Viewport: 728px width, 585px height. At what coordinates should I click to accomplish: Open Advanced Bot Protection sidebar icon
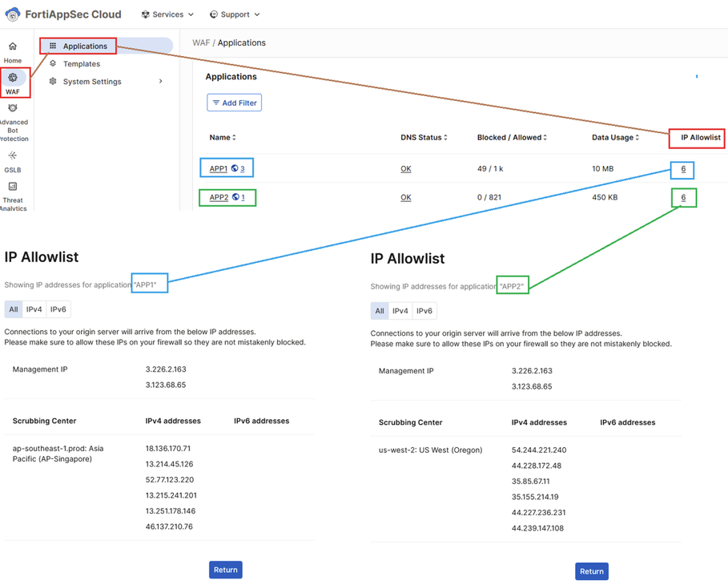[13, 108]
